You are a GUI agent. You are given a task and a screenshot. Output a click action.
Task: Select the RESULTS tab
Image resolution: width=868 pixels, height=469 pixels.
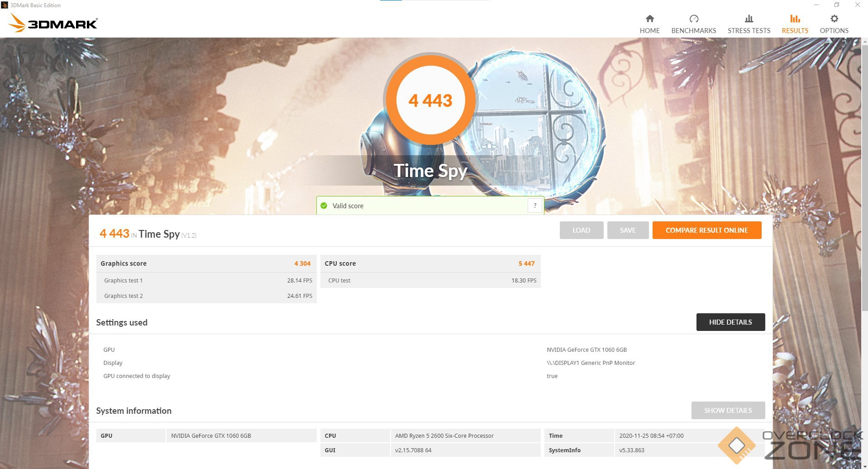pos(795,24)
